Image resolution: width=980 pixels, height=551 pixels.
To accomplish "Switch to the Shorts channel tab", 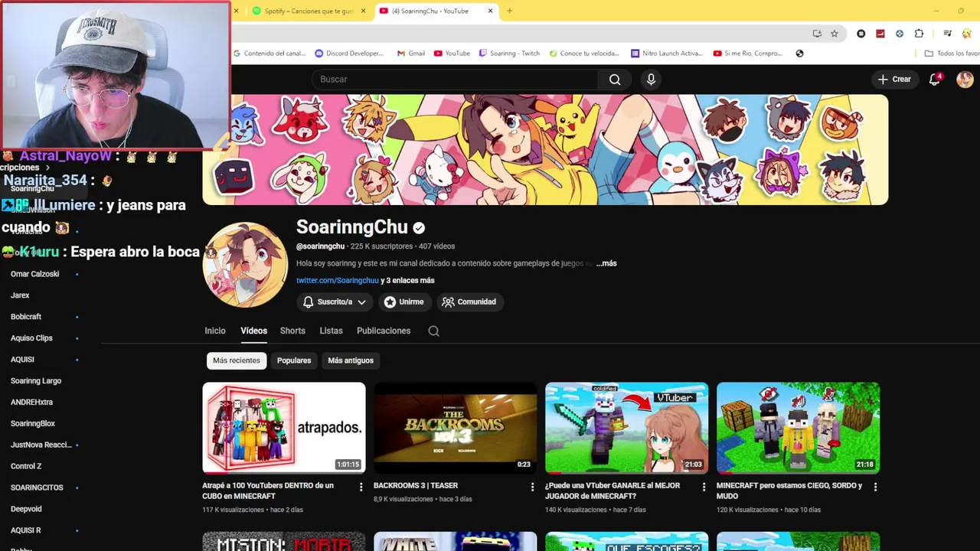I will [292, 331].
